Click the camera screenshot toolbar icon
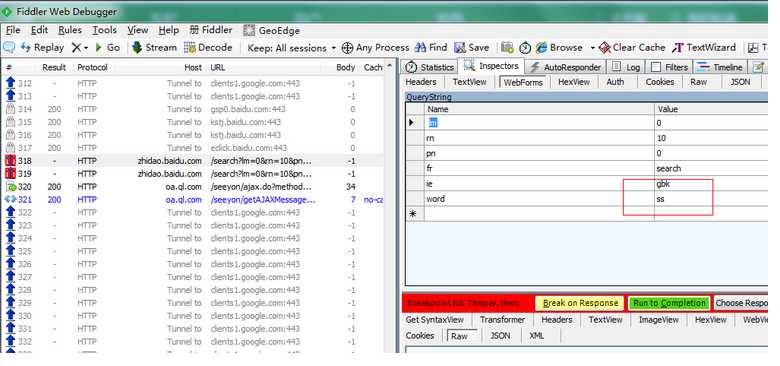 tap(507, 48)
